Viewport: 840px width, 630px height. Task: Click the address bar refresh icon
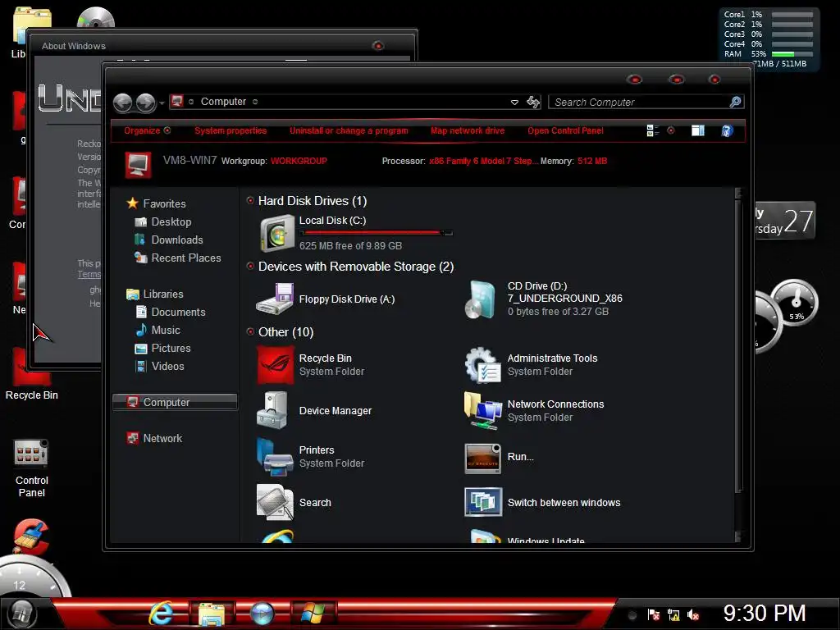(x=533, y=102)
